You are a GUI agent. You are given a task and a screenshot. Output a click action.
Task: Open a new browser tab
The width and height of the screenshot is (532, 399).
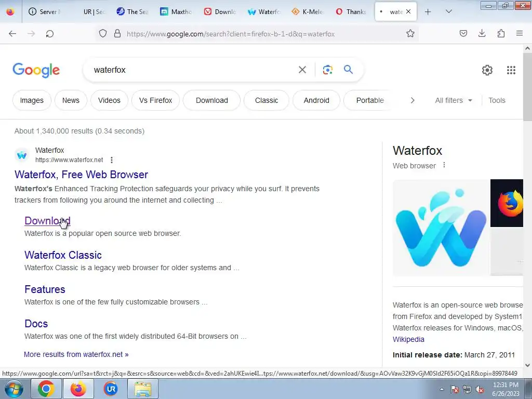(x=428, y=11)
